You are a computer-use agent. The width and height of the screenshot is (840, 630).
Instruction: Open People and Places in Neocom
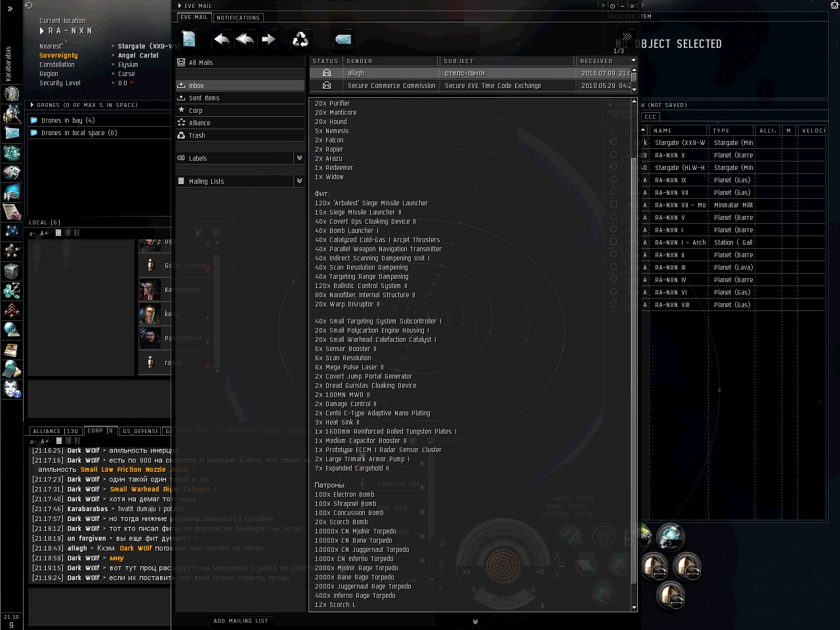[x=12, y=114]
